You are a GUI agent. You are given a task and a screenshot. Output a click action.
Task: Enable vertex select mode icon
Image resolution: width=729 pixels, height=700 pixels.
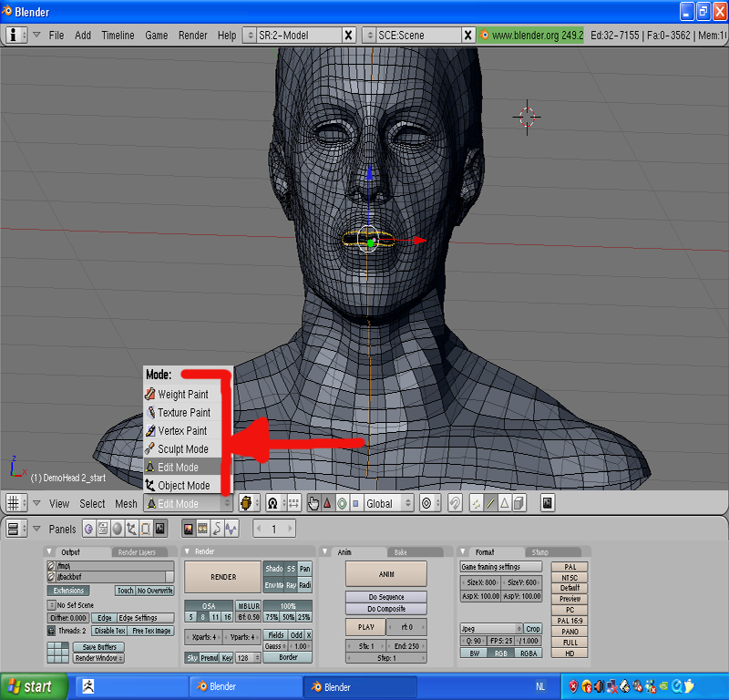(x=476, y=503)
